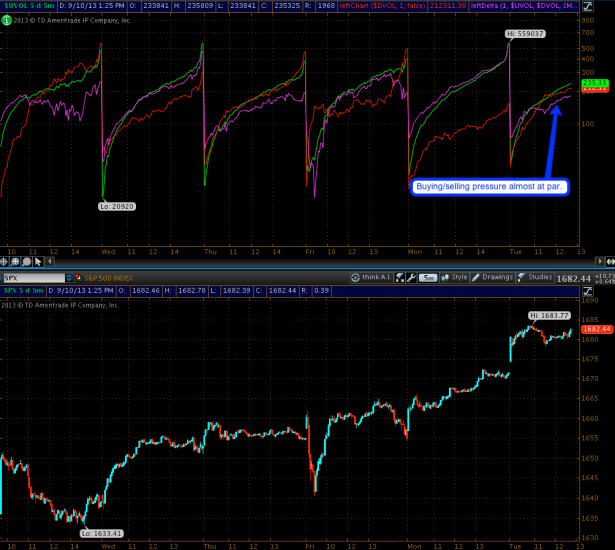Open the Drawings menu label
615x550 pixels.
(497, 277)
